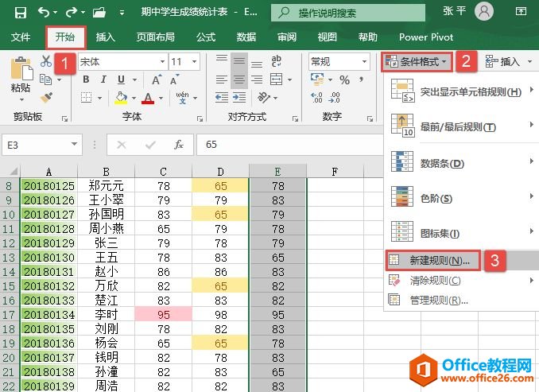Viewport: 539px width, 392px height.
Task: Open the underline style dropdown arrow
Action: coord(135,80)
